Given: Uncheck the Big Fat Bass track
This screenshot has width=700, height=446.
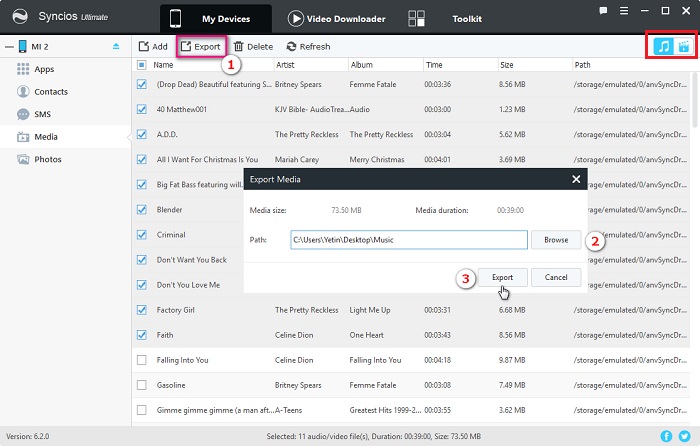Looking at the screenshot, I should (142, 184).
